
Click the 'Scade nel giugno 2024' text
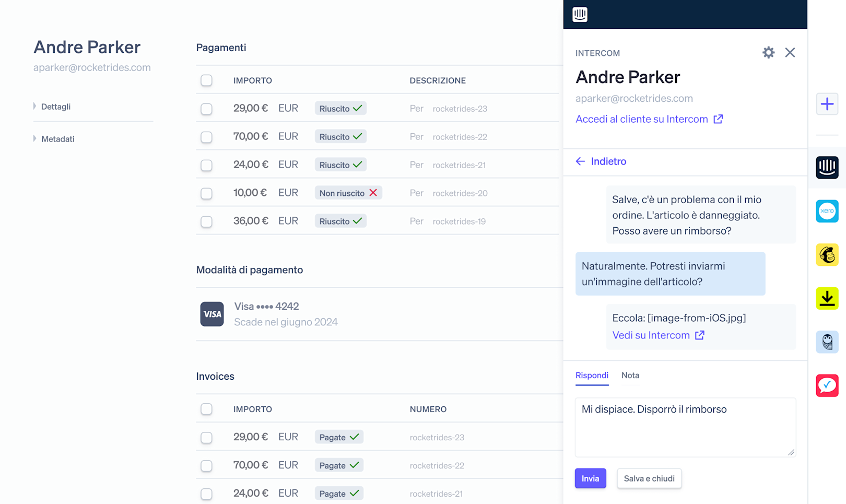click(286, 322)
